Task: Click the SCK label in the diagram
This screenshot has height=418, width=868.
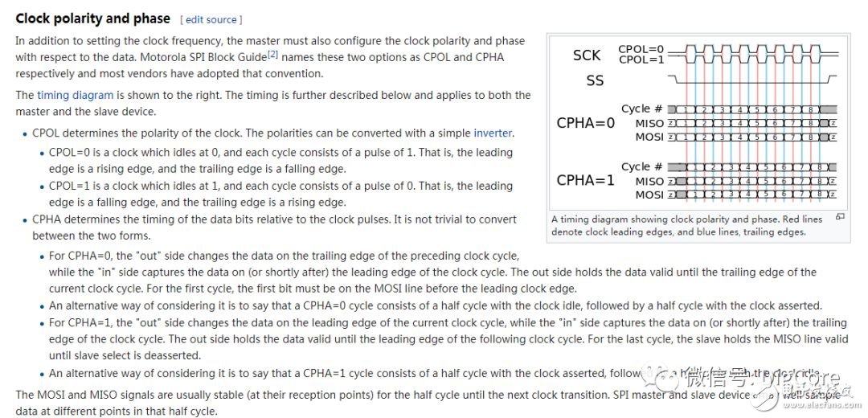Action: 587,55
